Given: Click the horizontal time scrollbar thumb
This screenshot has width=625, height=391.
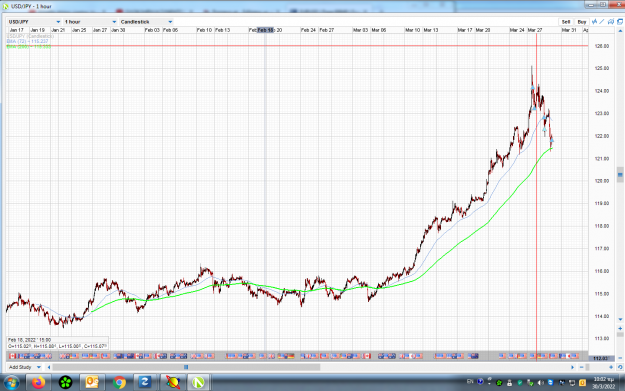Looking at the screenshot, I should point(186,367).
